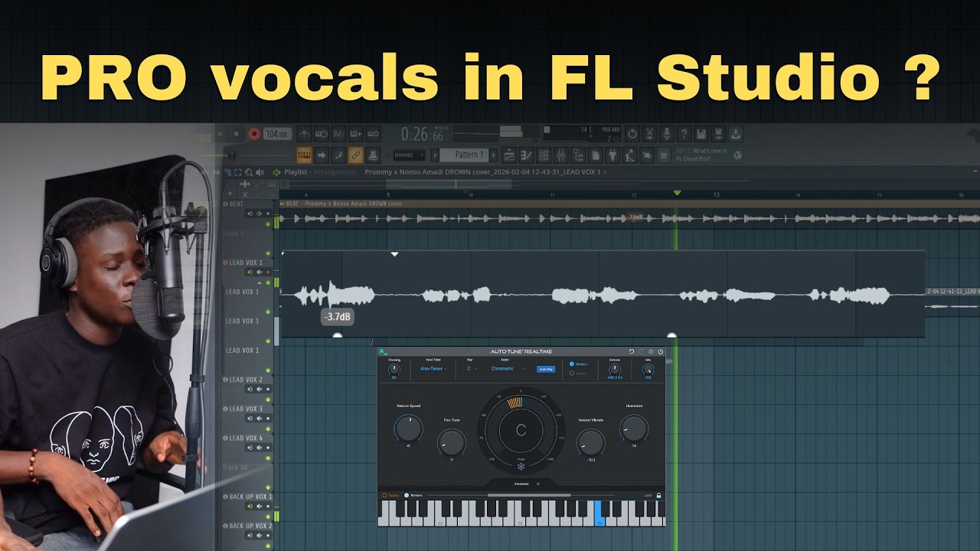Open the Auto-Tune Scale Chromatic dropdown
Image resolution: width=980 pixels, height=551 pixels.
click(508, 368)
